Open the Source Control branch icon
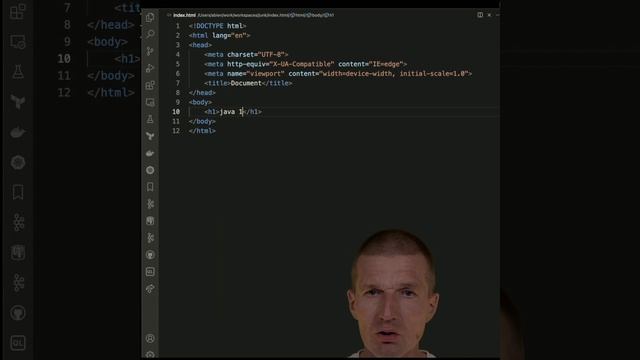This screenshot has width=640, height=360. coord(150,51)
